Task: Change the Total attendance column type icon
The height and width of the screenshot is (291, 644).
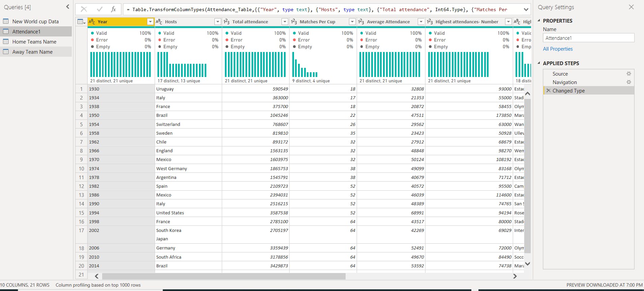Action: click(227, 22)
